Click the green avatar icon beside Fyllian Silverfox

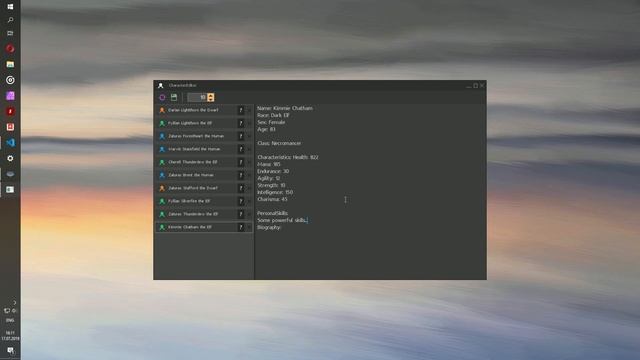click(162, 201)
